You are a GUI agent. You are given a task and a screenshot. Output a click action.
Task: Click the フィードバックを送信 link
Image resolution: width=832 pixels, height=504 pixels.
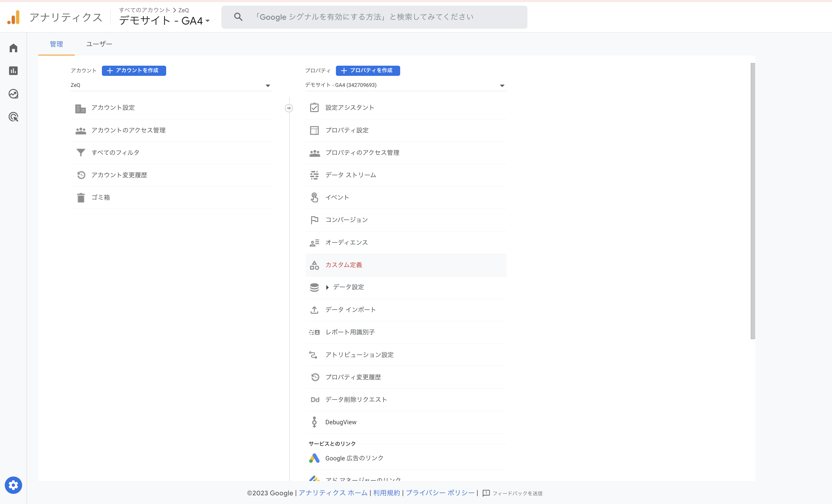click(x=517, y=494)
